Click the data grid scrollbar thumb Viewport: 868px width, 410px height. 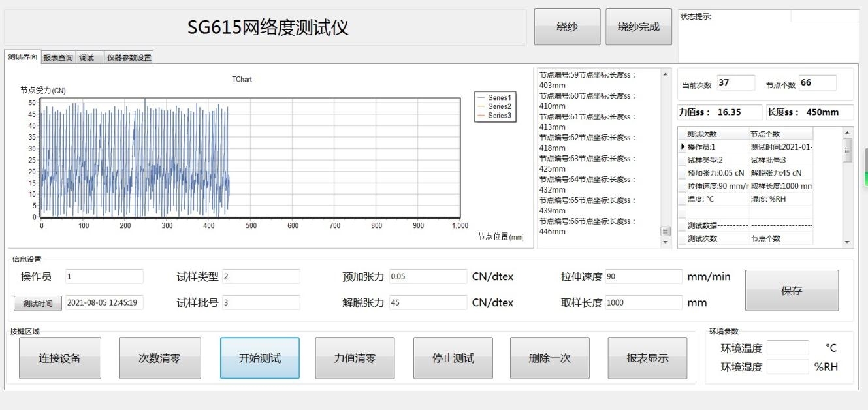(848, 150)
